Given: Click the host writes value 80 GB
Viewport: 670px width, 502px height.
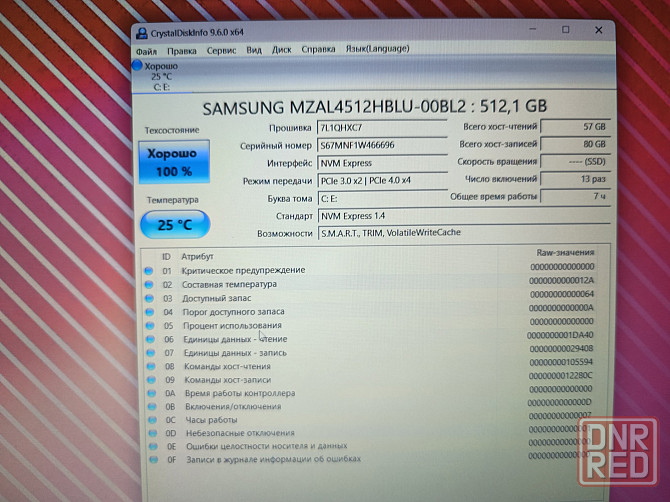Looking at the screenshot, I should pyautogui.click(x=575, y=144).
